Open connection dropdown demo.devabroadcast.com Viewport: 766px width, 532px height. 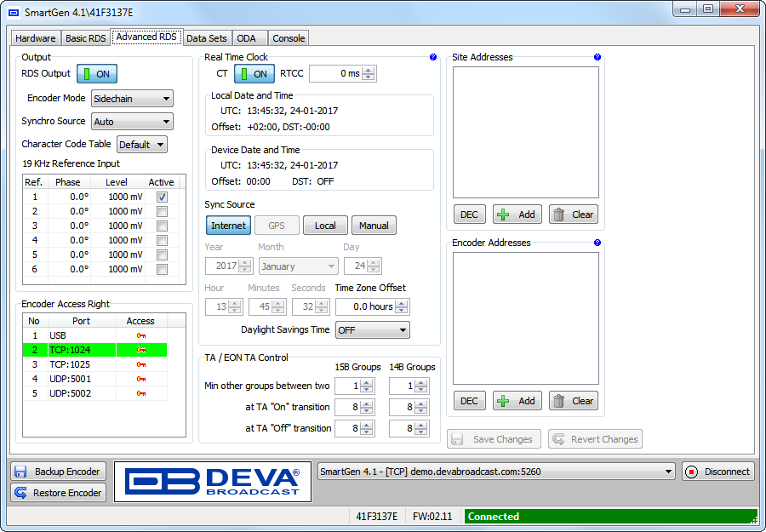coord(496,472)
